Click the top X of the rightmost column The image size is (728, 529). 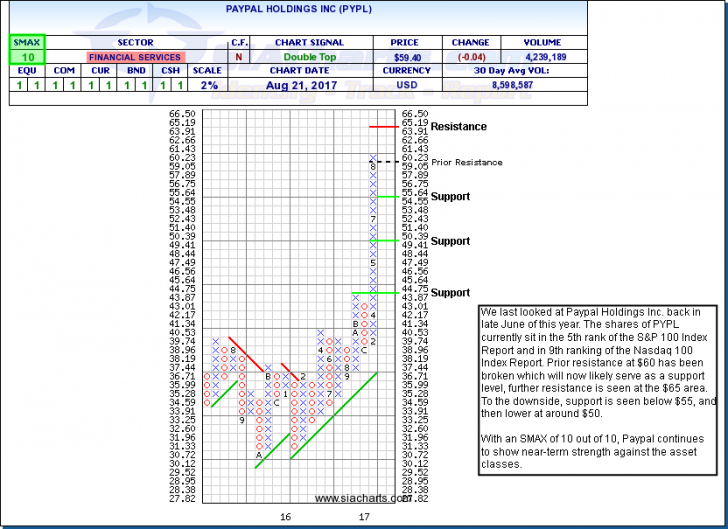click(373, 158)
